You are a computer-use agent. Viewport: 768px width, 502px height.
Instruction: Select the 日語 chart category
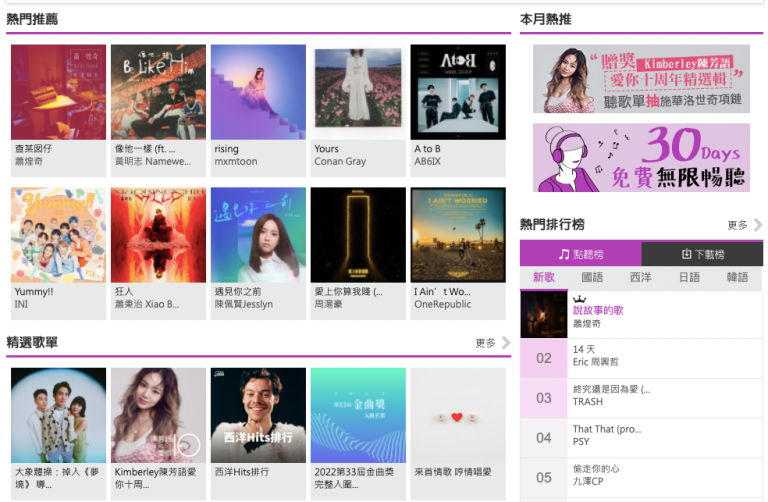689,278
